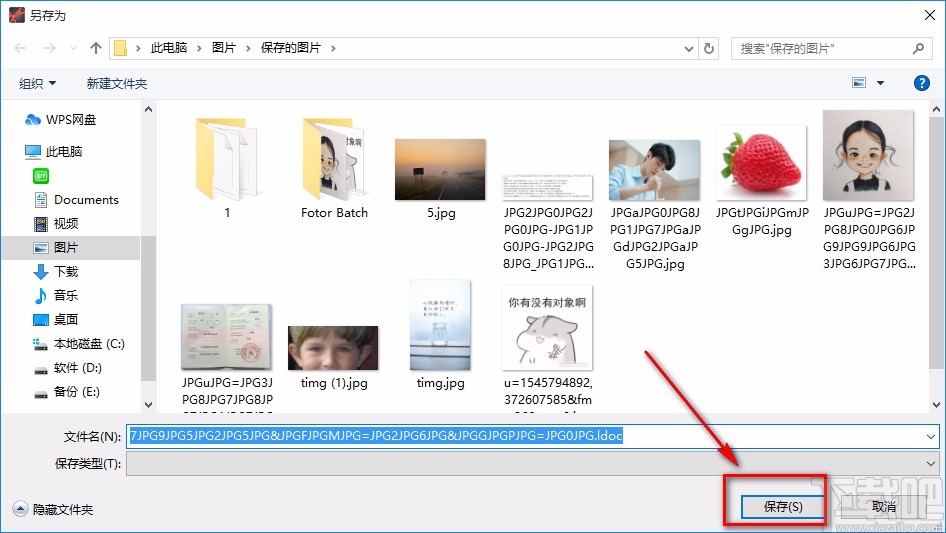Screen dimensions: 946x533
Task: Select 此电脑 in navigation pane
Action: (54, 151)
